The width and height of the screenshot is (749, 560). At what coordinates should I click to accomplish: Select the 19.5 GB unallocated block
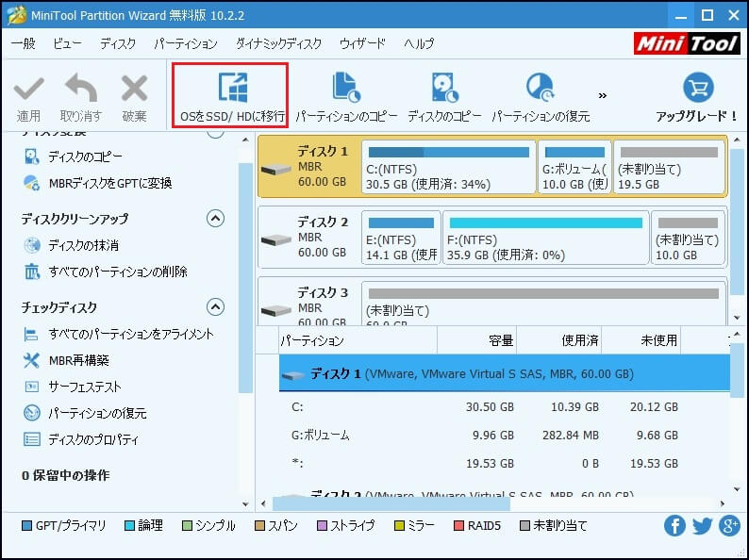click(x=669, y=167)
